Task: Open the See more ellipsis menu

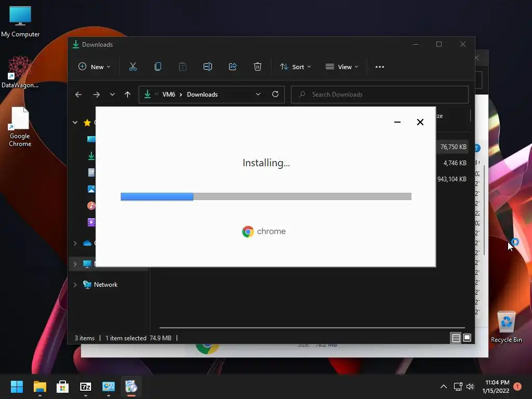Action: (380, 67)
